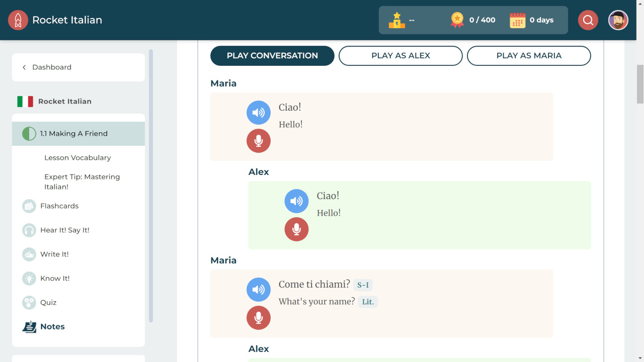Open the user profile avatar
Screen dimensions: 644x362
pyautogui.click(x=618, y=20)
